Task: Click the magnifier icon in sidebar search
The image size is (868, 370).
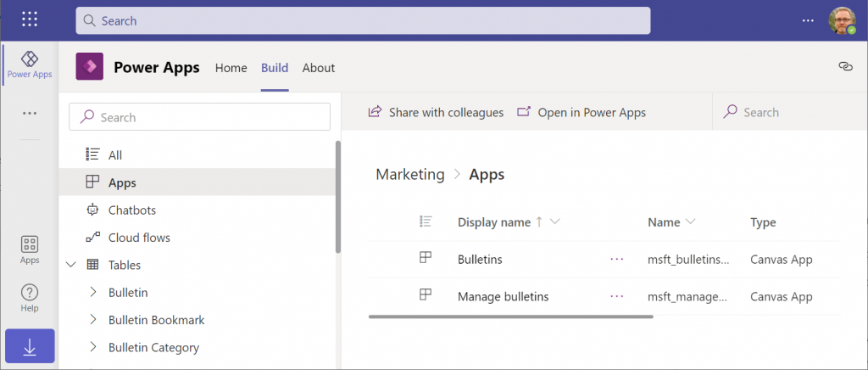Action: click(87, 116)
